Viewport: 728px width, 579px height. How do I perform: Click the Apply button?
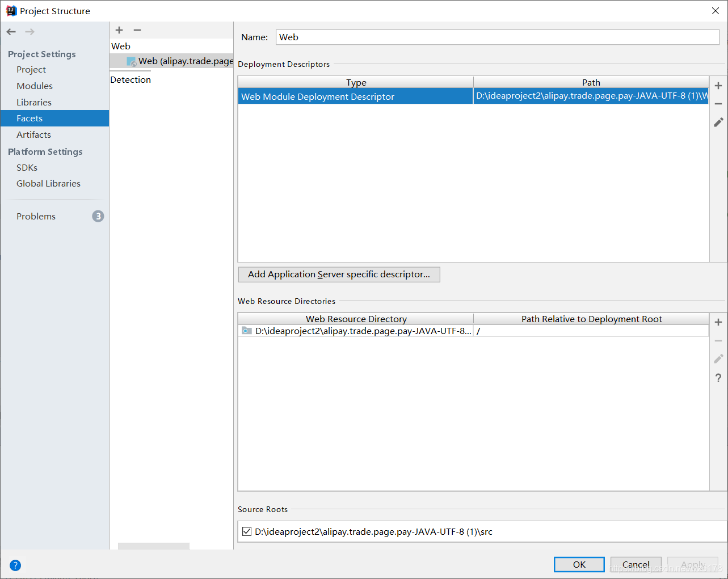(x=693, y=564)
